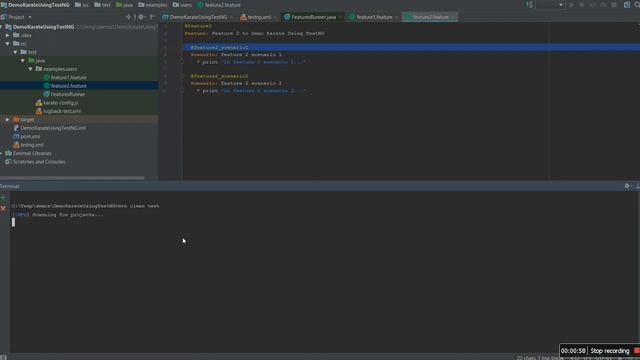
Task: Open karate-config.js file
Action: 57,103
